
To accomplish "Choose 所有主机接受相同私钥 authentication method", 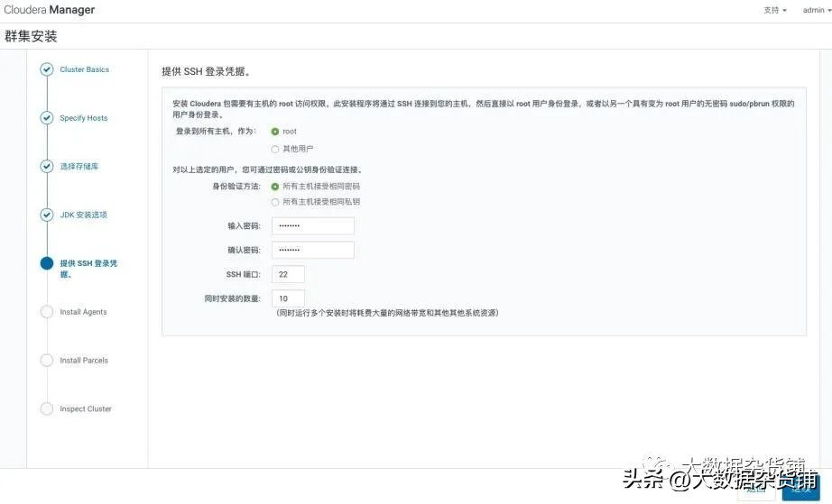I will pyautogui.click(x=275, y=202).
